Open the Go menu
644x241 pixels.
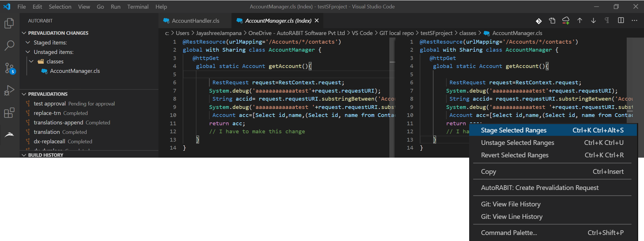(x=100, y=7)
